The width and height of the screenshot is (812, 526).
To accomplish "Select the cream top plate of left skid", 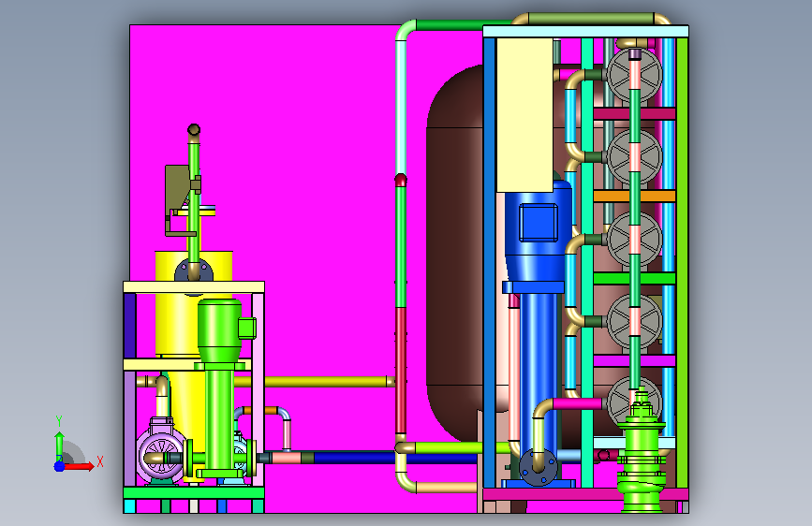I will [194, 287].
